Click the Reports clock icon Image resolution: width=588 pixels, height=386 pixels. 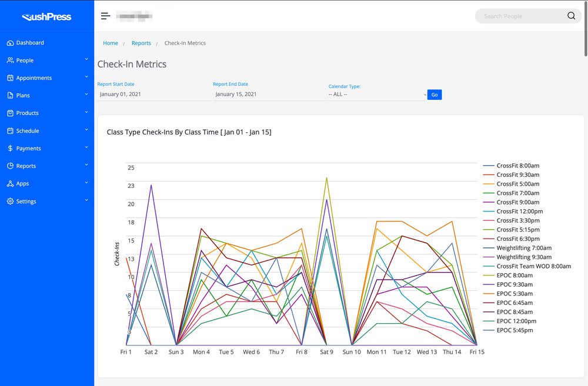pyautogui.click(x=10, y=166)
